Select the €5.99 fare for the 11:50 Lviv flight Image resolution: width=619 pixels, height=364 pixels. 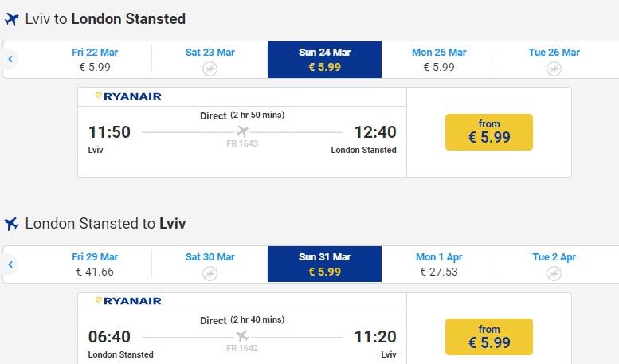point(488,131)
